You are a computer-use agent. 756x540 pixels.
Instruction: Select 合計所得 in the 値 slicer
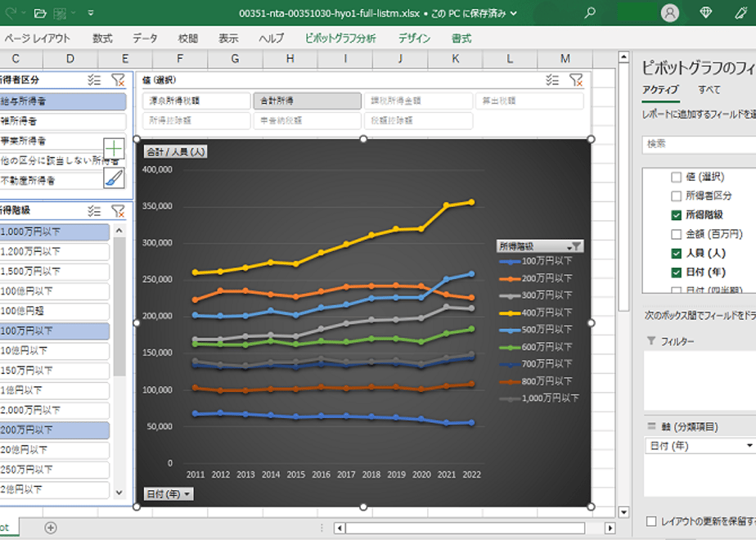pyautogui.click(x=308, y=101)
